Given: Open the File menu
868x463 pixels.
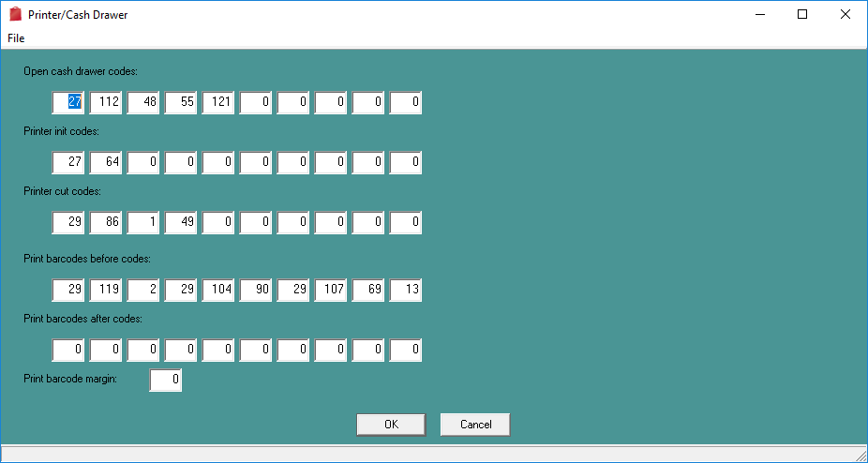Looking at the screenshot, I should pyautogui.click(x=16, y=38).
